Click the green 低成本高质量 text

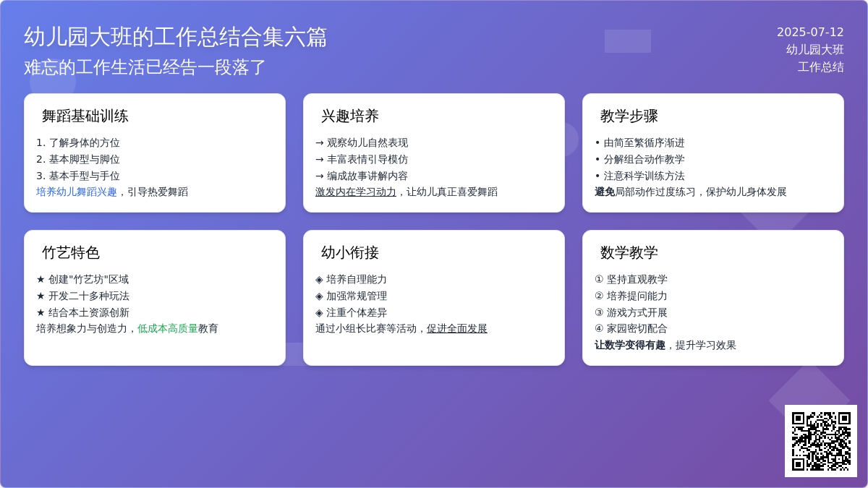tap(168, 329)
